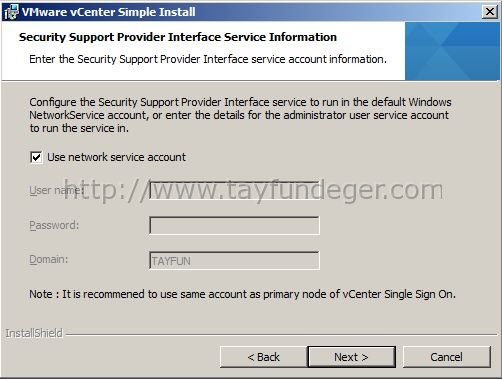Click the blue banner graphic in header

coord(452,51)
